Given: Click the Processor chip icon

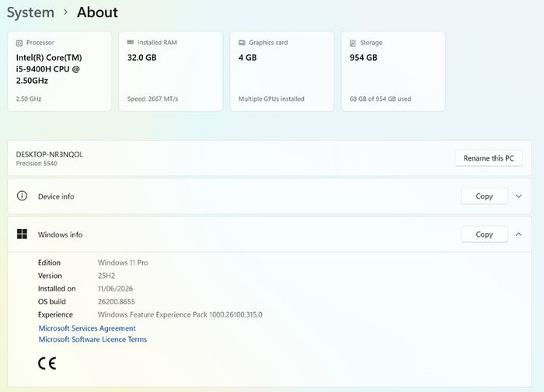Looking at the screenshot, I should click(x=19, y=43).
